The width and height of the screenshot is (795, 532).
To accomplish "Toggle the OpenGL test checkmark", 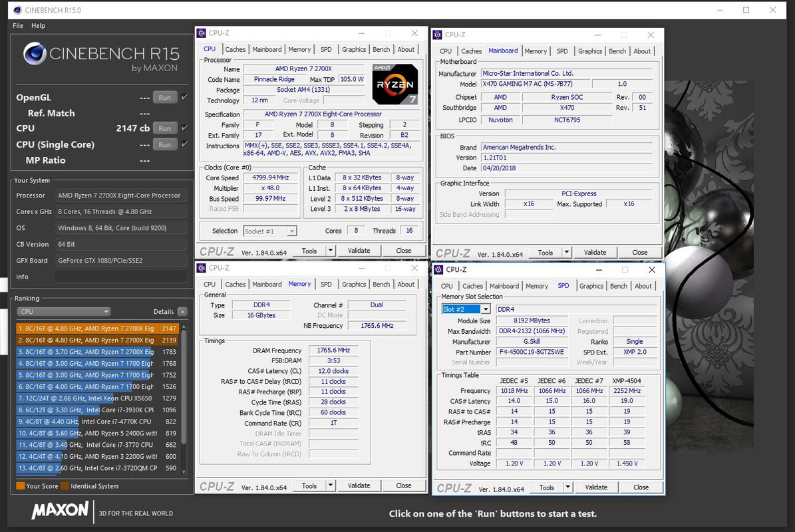I will pyautogui.click(x=184, y=97).
